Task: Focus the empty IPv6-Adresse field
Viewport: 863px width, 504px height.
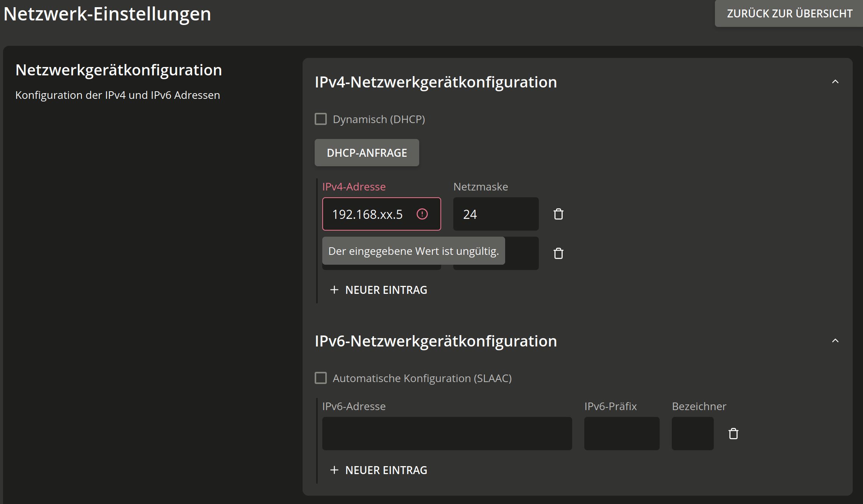Action: click(x=447, y=434)
